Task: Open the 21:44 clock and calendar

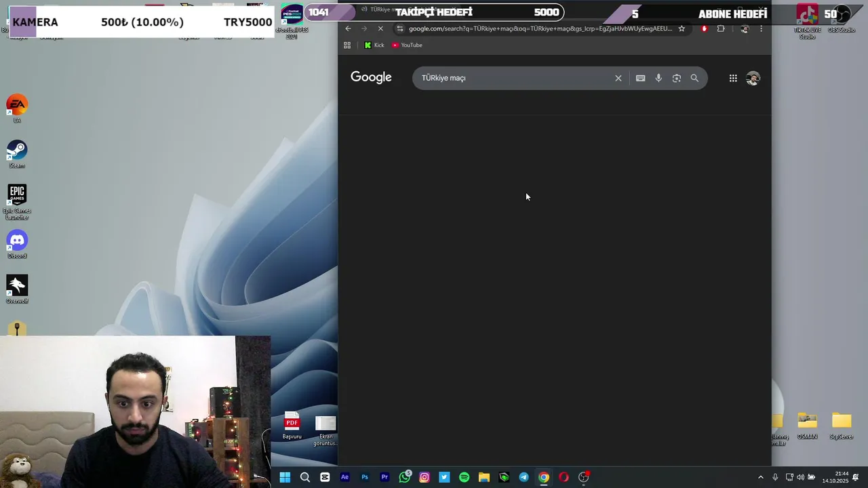Action: pos(835,477)
